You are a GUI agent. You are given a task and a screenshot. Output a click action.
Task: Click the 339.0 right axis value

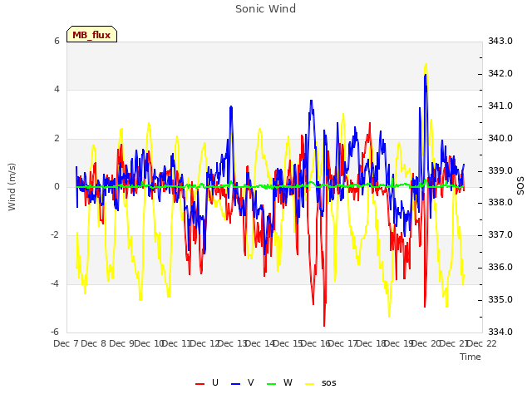[500, 170]
